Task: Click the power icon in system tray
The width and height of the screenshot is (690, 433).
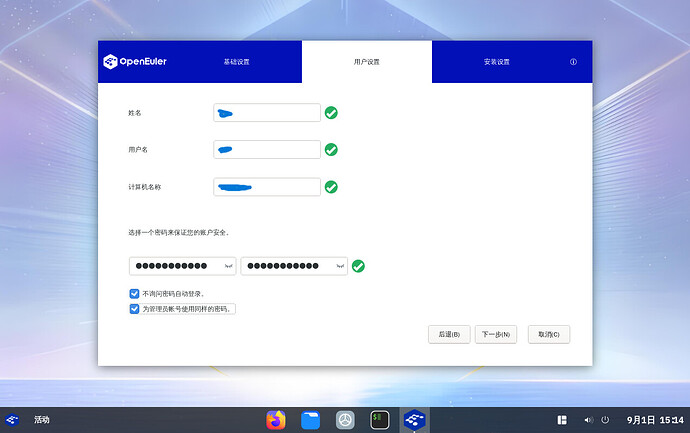Action: 604,420
